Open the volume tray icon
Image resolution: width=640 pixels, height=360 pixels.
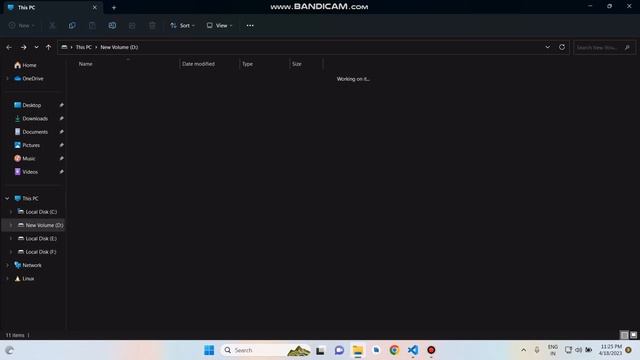(578, 350)
